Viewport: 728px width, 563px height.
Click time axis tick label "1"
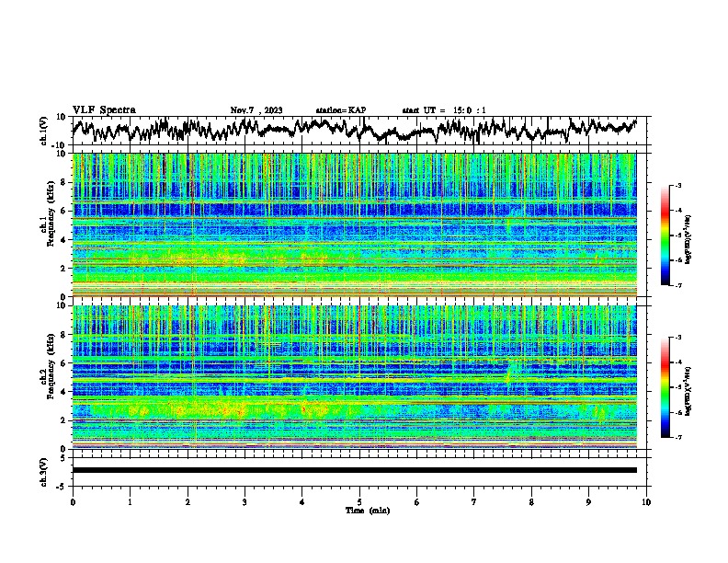(130, 502)
